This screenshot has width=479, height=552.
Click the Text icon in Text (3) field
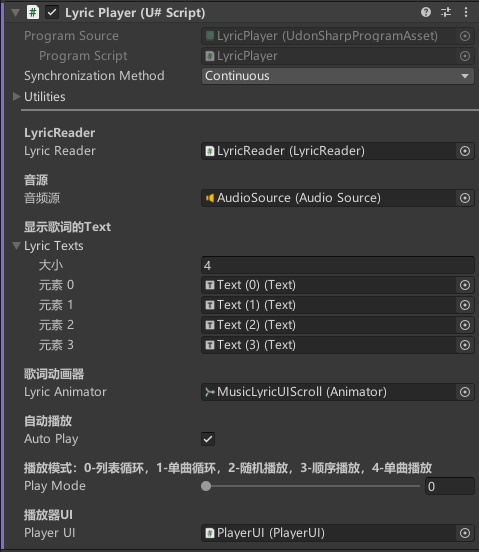point(210,345)
